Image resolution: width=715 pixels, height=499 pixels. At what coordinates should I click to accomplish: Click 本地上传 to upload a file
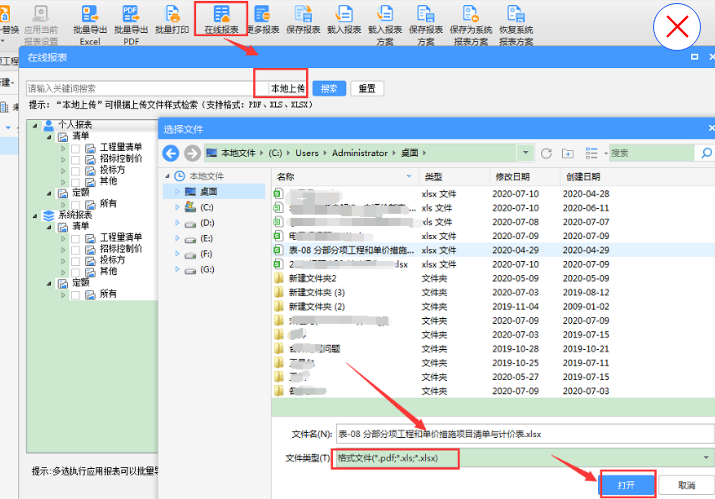pyautogui.click(x=287, y=88)
